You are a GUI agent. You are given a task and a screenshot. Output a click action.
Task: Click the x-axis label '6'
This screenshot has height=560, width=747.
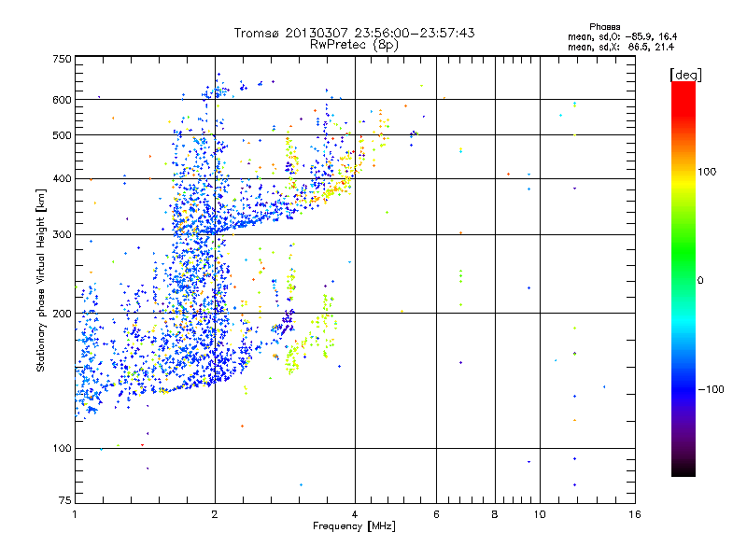pyautogui.click(x=436, y=514)
